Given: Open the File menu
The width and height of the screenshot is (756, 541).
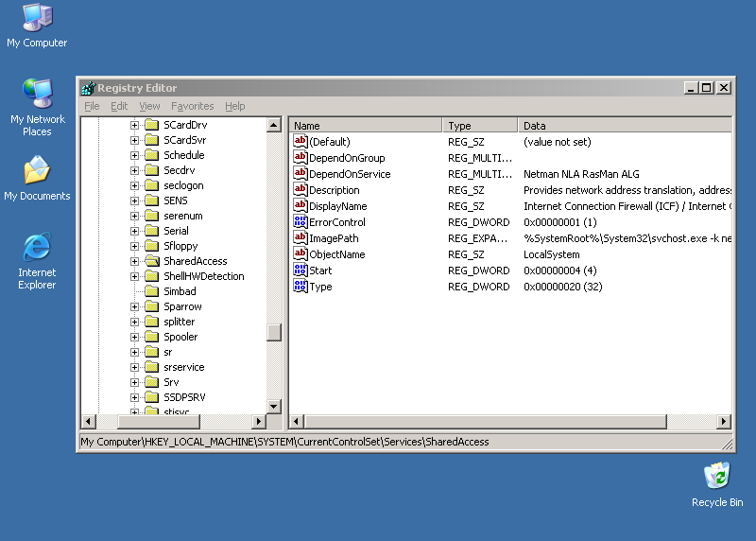Looking at the screenshot, I should pyautogui.click(x=92, y=106).
